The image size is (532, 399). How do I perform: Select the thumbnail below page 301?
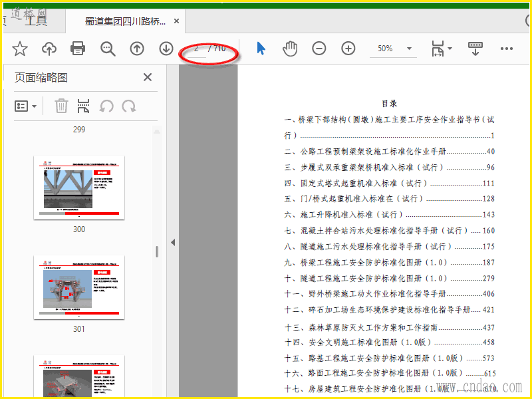coord(79,376)
